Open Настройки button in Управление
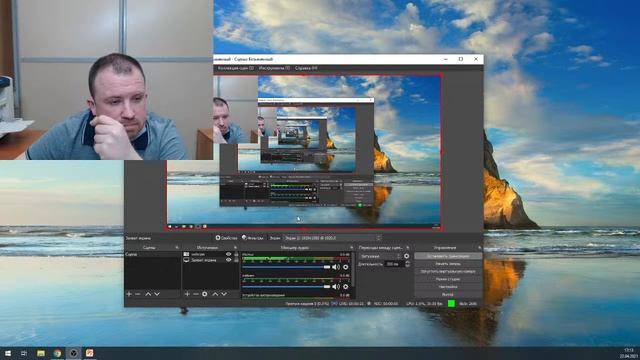This screenshot has height=360, width=640. (448, 287)
